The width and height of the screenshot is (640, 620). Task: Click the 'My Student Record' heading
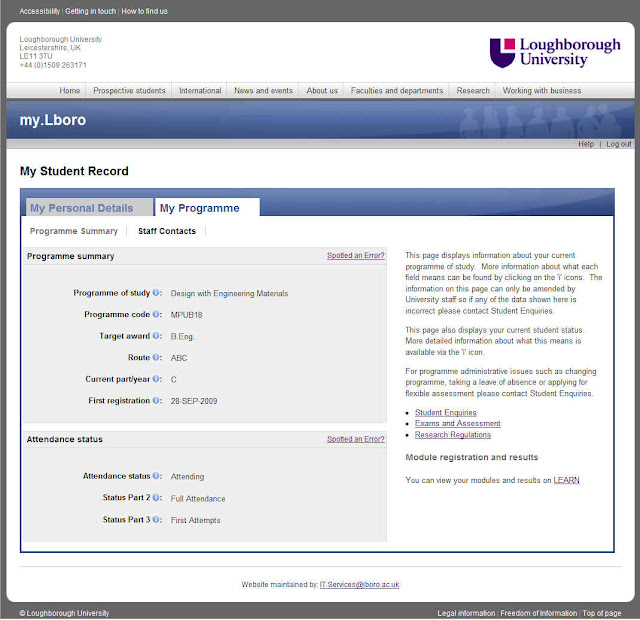coord(74,171)
